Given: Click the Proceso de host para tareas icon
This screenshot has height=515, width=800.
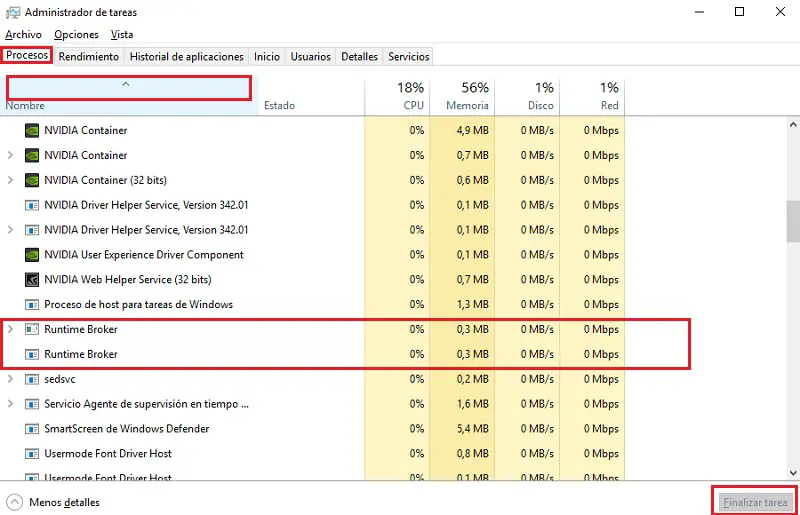Looking at the screenshot, I should (x=32, y=305).
